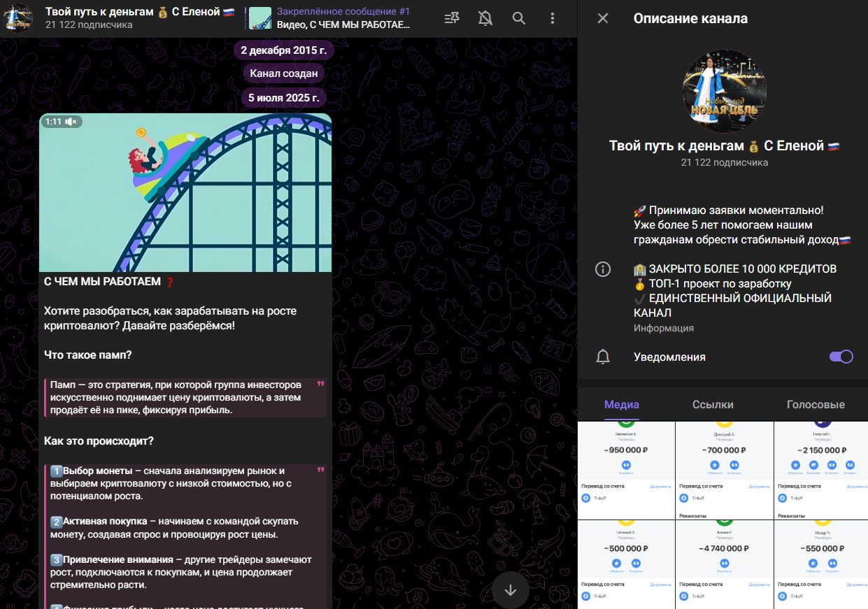Click the channel avatar in description panel
Image resolution: width=868 pixels, height=609 pixels.
click(x=725, y=91)
